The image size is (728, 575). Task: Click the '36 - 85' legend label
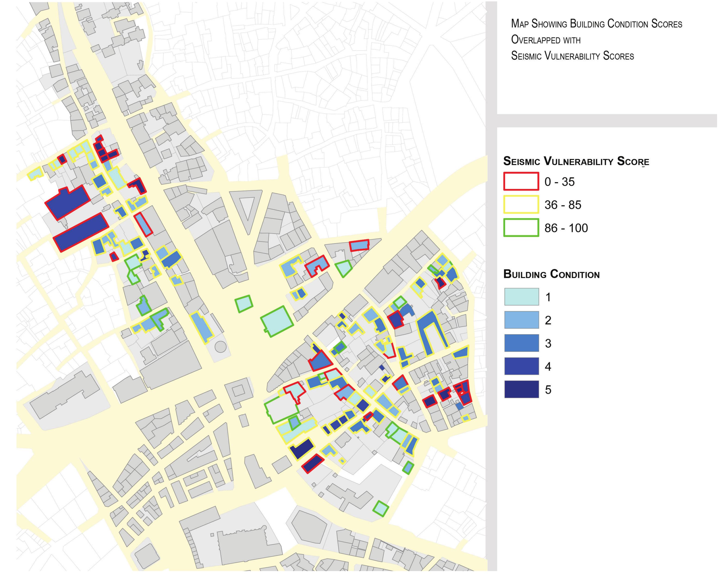pyautogui.click(x=563, y=205)
